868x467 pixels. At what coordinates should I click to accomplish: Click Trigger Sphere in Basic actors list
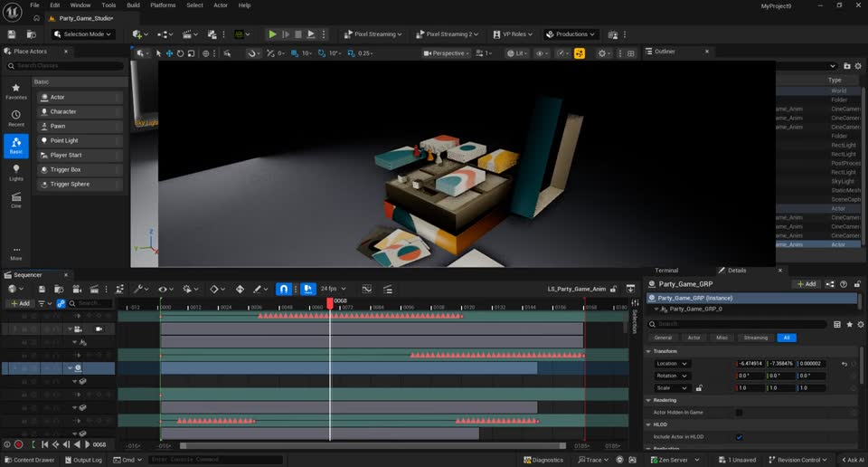80,184
